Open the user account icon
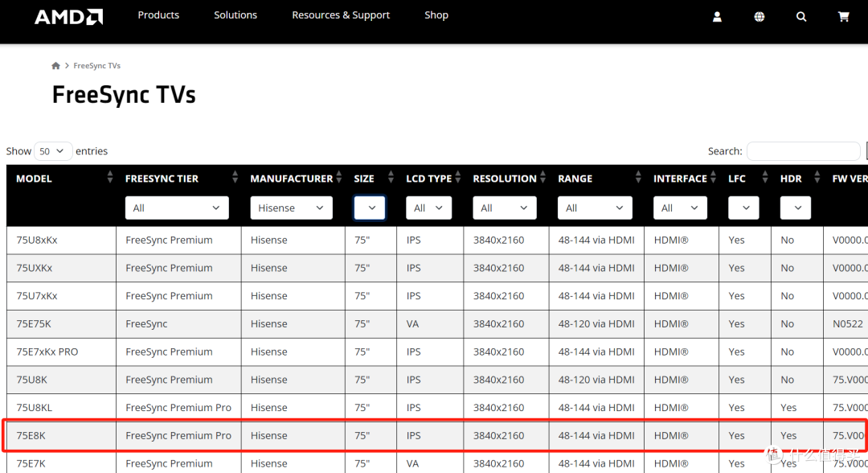The image size is (868, 473). point(717,17)
